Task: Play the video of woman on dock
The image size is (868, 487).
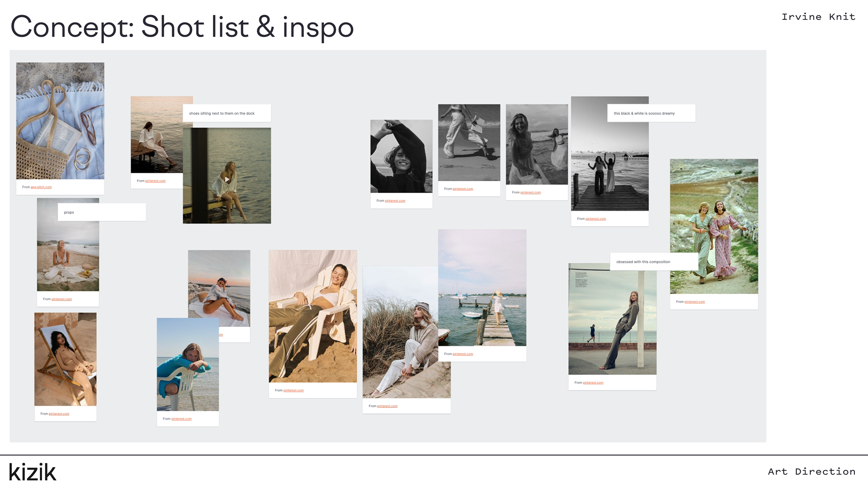Action: click(x=227, y=180)
